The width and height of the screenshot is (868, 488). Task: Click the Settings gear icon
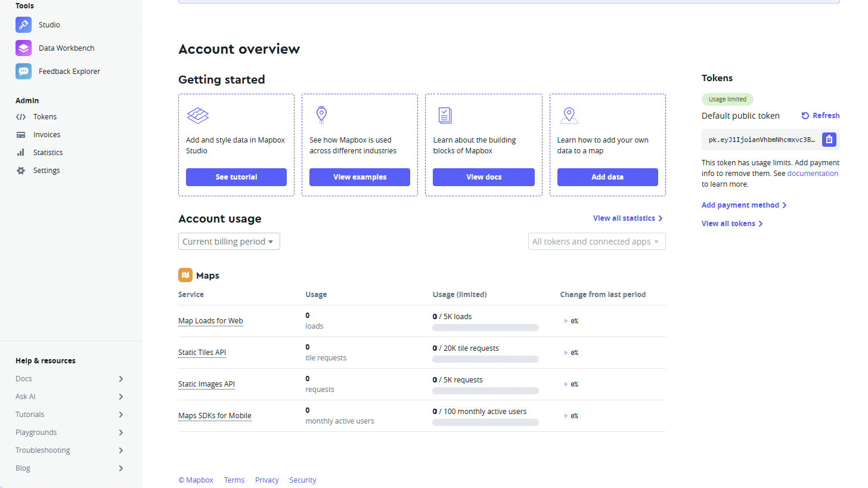pos(21,171)
